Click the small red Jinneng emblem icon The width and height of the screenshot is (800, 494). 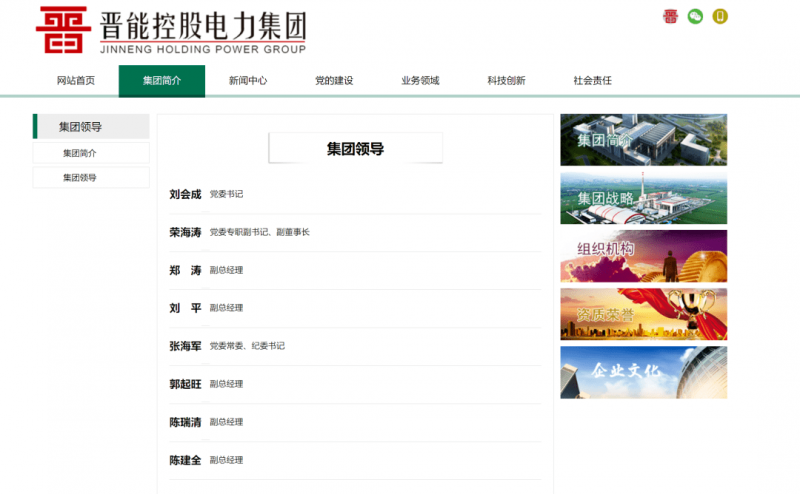coord(671,16)
